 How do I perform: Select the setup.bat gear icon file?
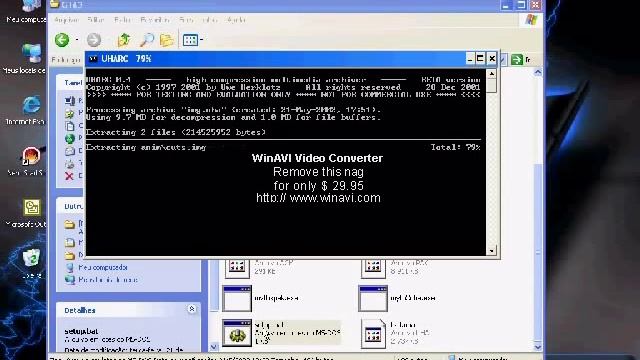237,333
